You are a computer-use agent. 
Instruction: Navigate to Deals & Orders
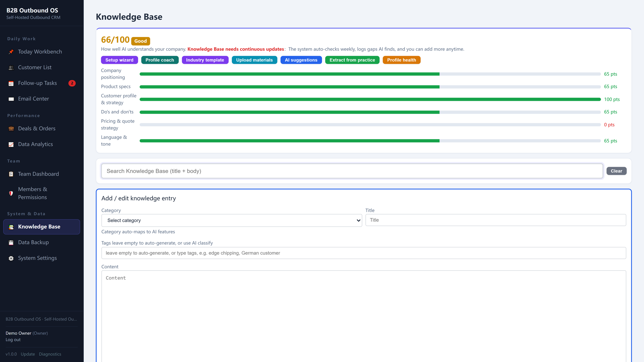click(x=42, y=129)
